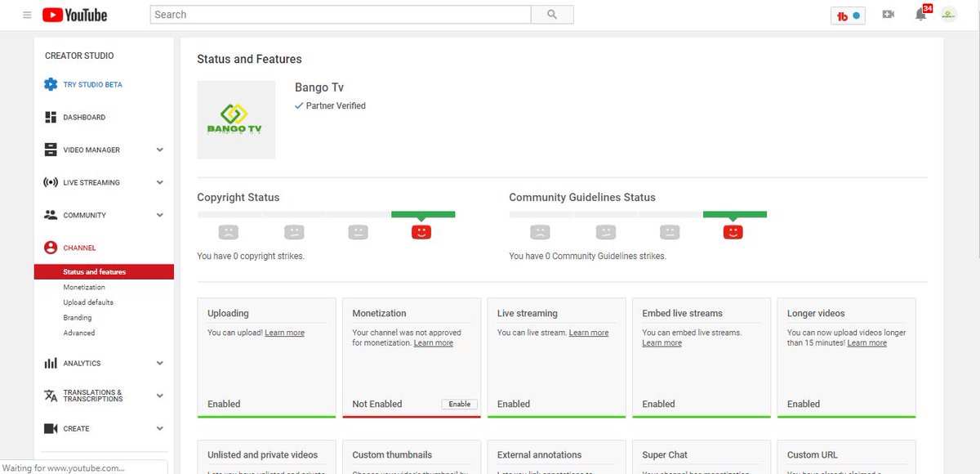Click the upload video camera icon

point(889,15)
